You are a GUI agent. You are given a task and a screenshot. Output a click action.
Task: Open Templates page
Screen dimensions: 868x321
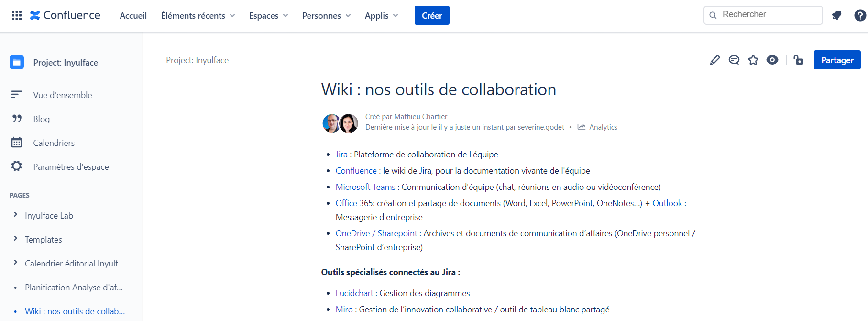click(x=44, y=240)
